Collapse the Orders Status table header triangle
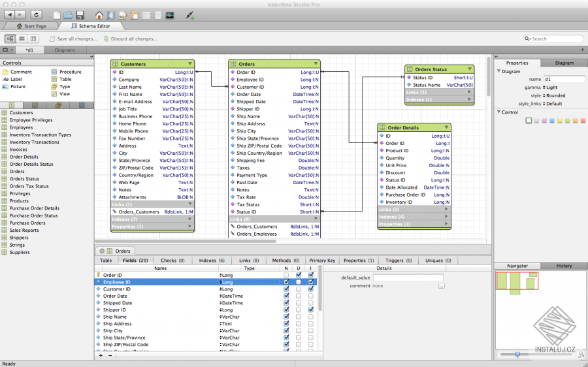588x367 pixels. (470, 69)
